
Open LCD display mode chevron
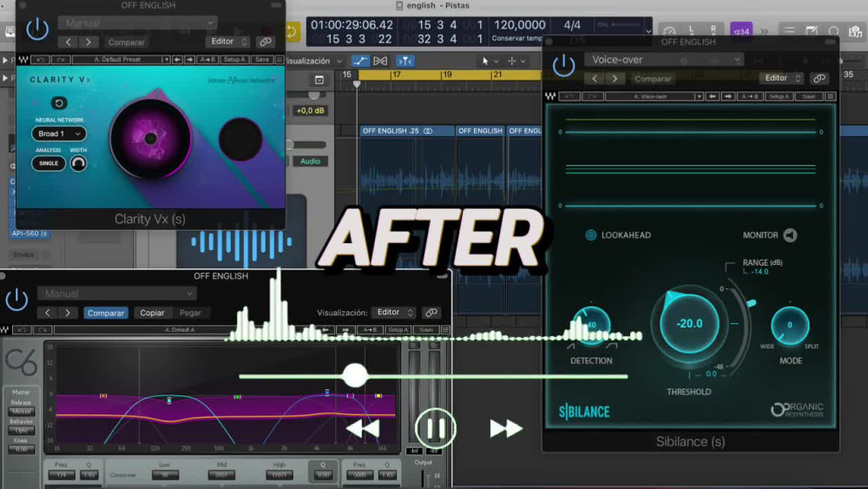point(648,31)
